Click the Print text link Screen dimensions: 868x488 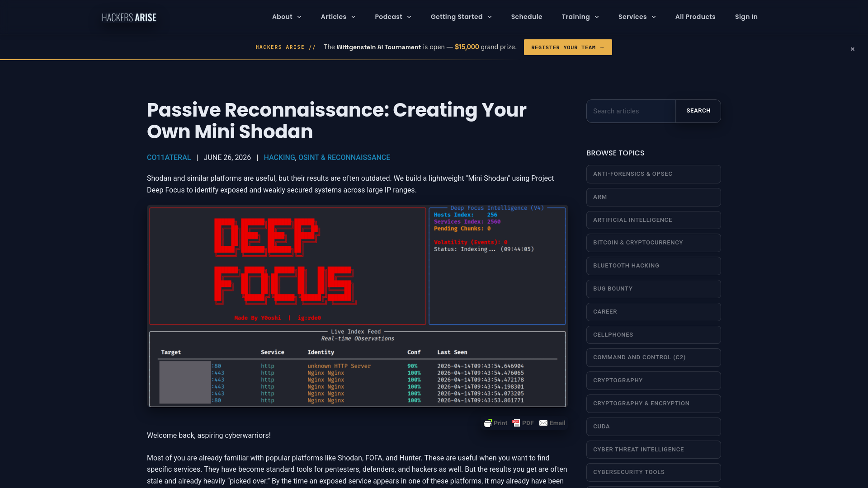500,423
